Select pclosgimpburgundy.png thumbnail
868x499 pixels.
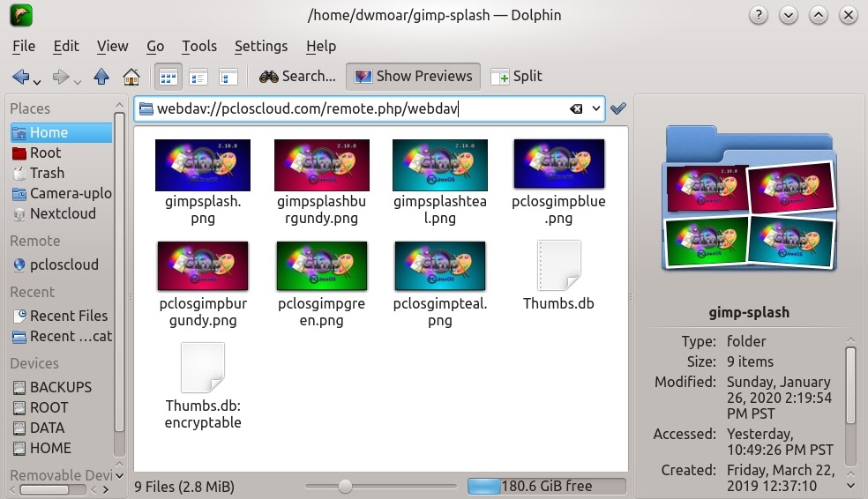coord(203,266)
